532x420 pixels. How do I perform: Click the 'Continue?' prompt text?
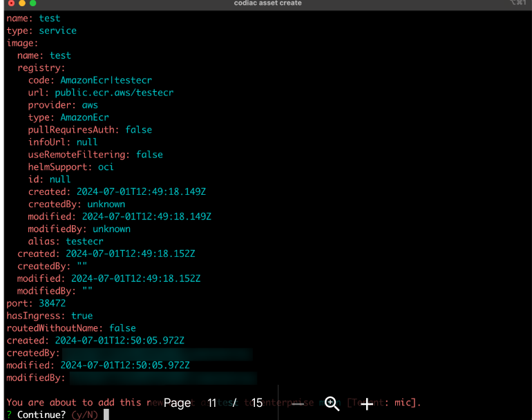(x=41, y=414)
